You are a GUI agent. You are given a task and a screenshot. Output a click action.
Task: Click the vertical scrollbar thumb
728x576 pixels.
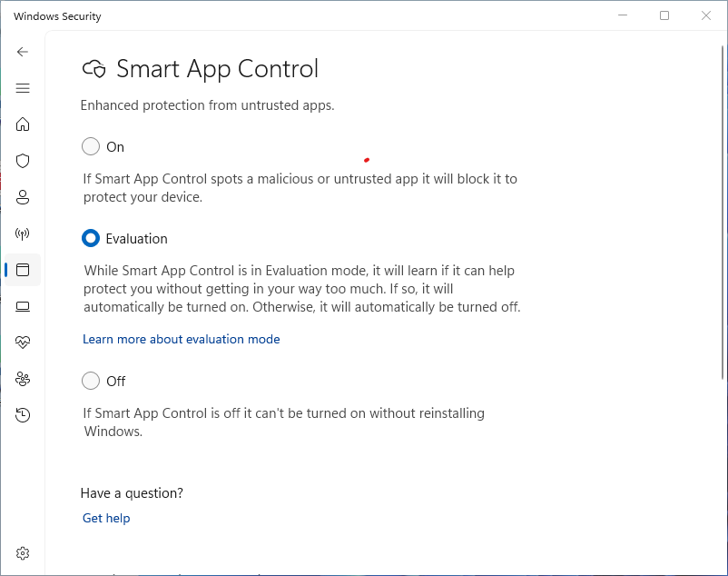click(x=723, y=213)
